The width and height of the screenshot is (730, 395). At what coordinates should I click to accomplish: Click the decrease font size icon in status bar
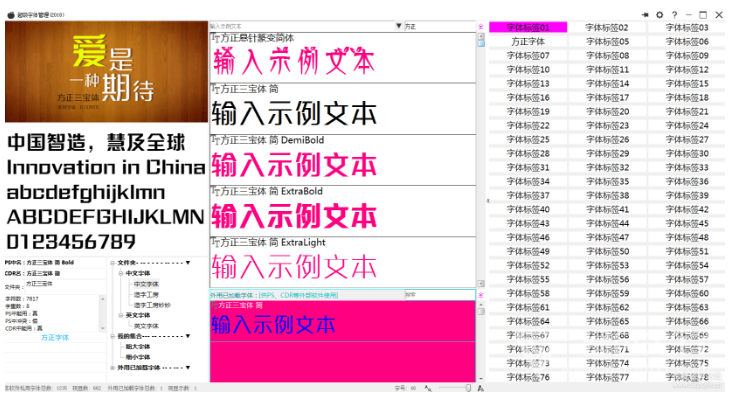pos(428,388)
